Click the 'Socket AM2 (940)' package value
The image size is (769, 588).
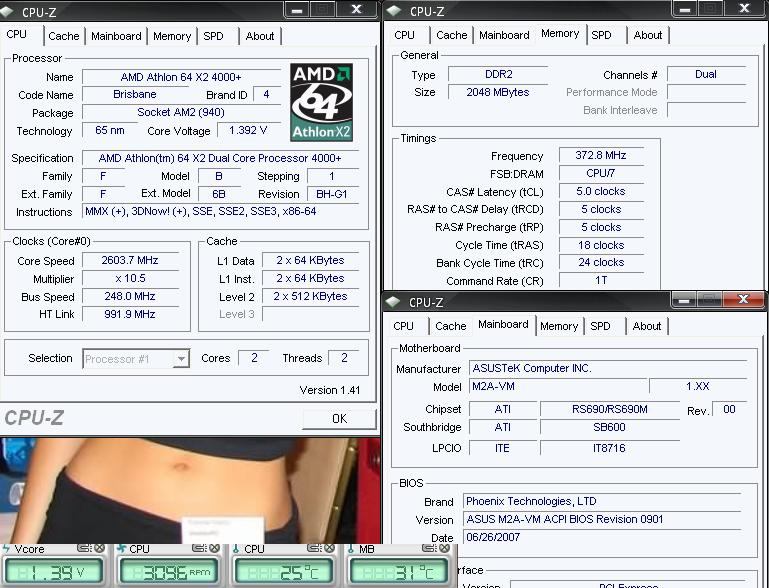[181, 112]
